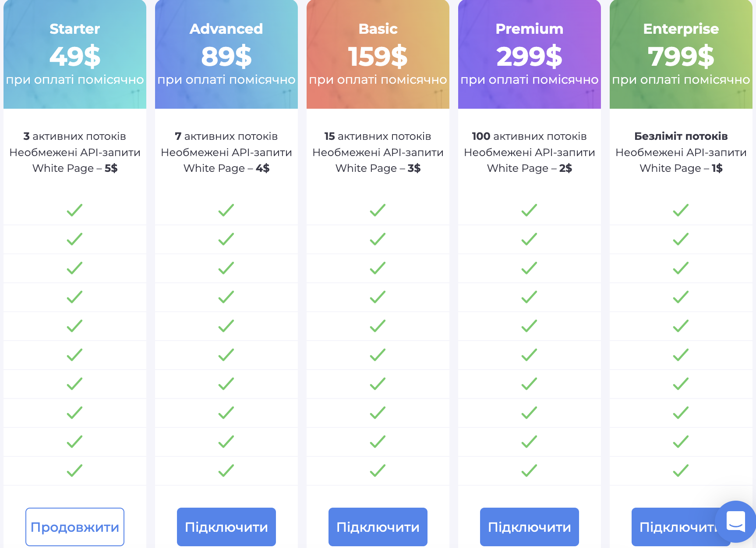Click the last green checkmark in Starter column

tap(74, 470)
